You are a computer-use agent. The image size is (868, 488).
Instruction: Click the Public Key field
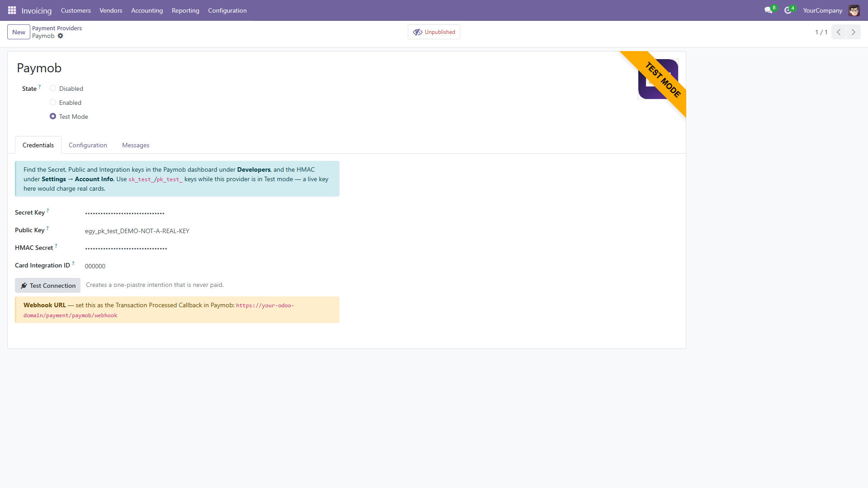212,231
